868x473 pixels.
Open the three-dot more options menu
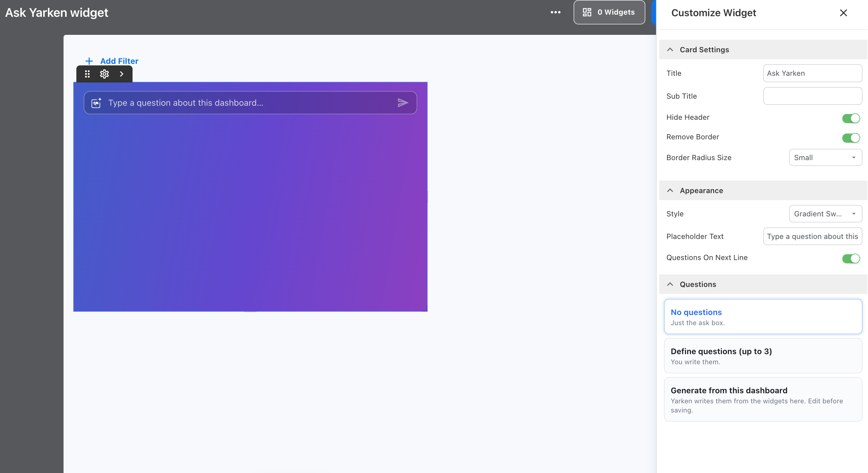(555, 13)
